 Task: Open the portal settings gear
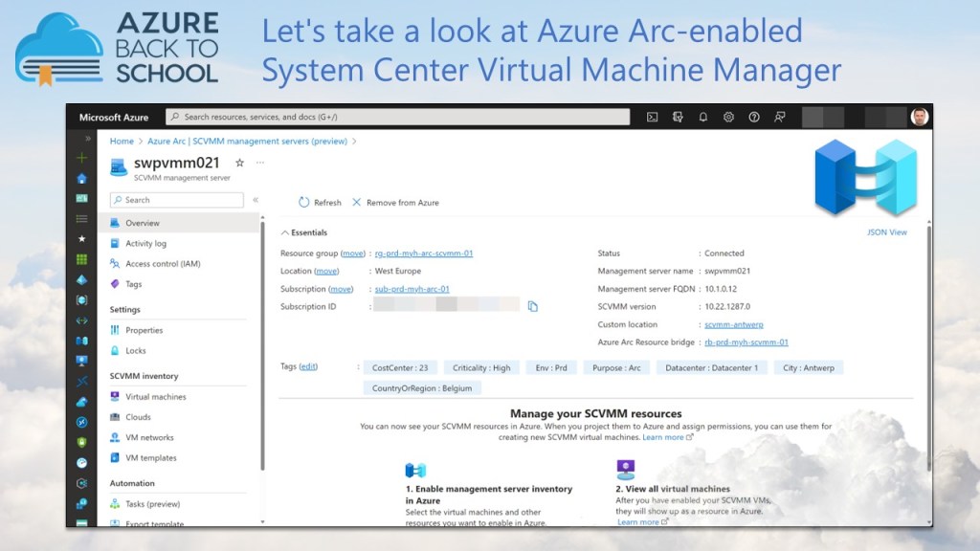(x=728, y=117)
